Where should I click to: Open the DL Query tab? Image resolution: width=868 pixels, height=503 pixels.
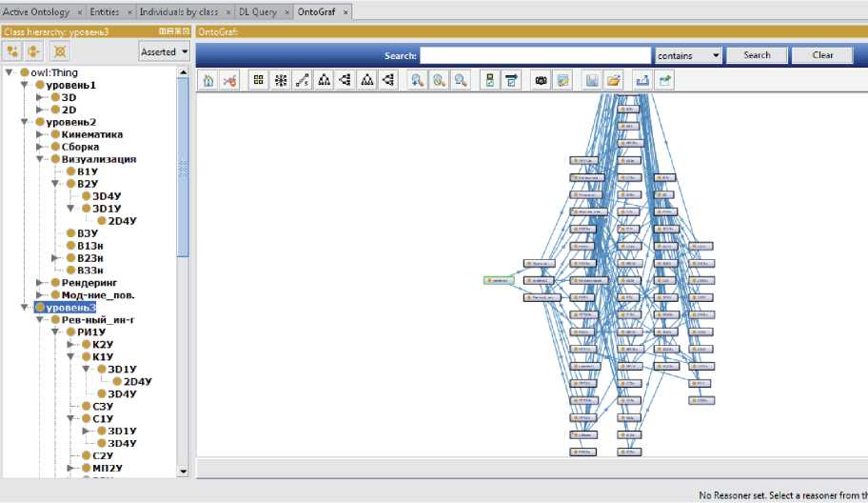coord(258,11)
